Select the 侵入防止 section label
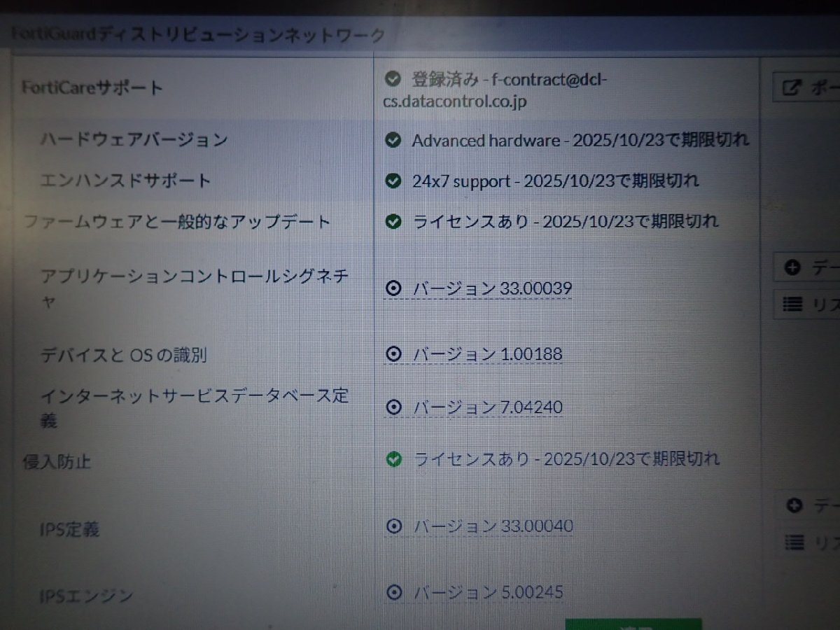 [57, 462]
